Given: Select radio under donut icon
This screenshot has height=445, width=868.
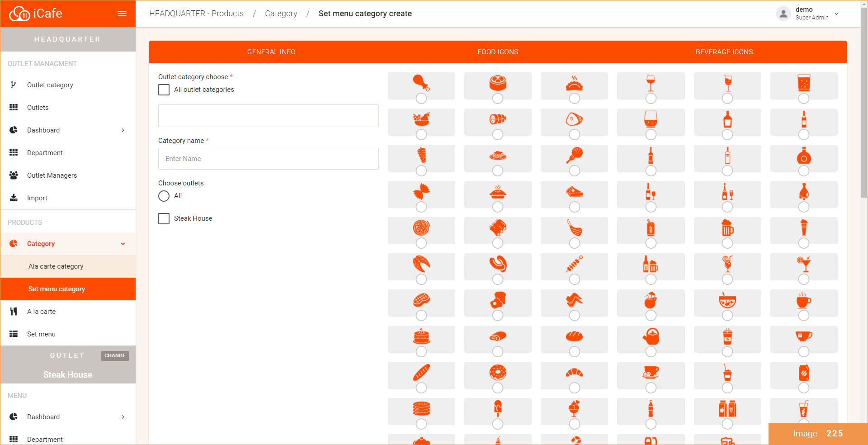Looking at the screenshot, I should click(498, 388).
